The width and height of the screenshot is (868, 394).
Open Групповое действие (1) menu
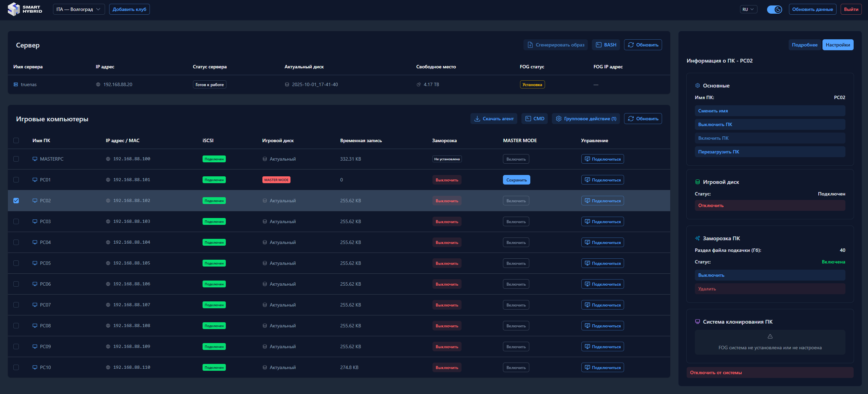[586, 119]
